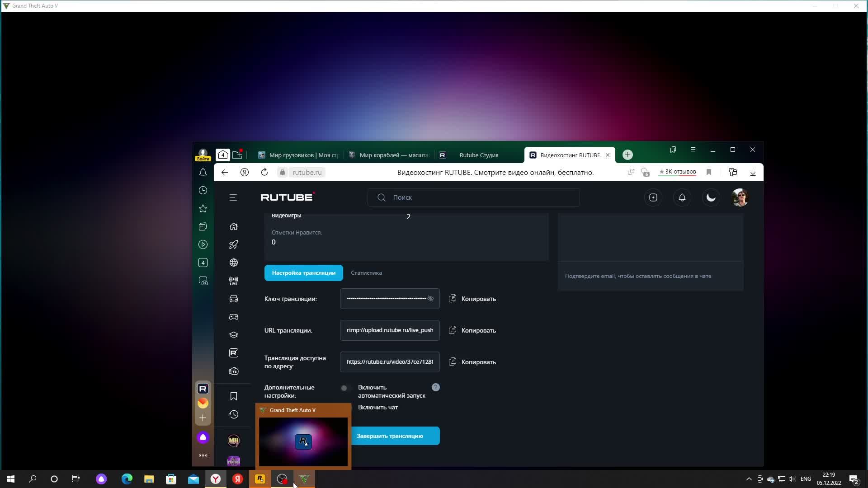
Task: Switch to the Статистика tab
Action: 366,273
